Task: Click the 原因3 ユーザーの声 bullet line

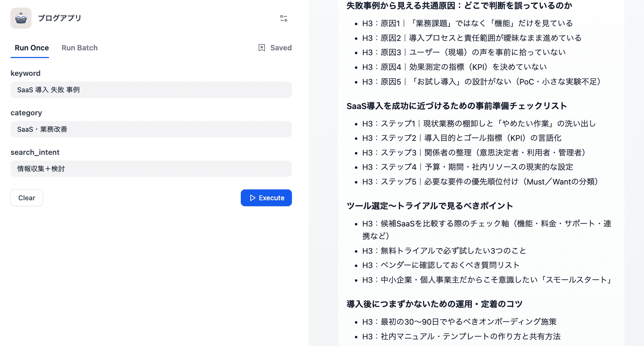Action: 464,52
